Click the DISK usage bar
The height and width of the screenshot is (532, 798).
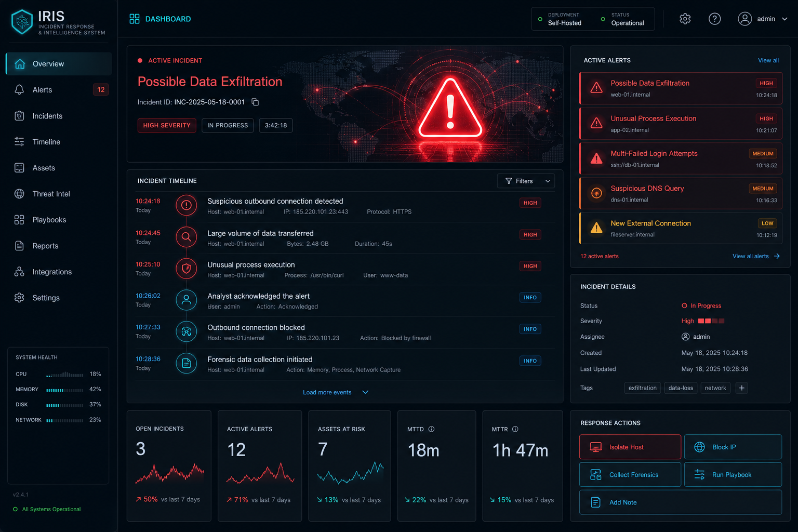pyautogui.click(x=65, y=405)
